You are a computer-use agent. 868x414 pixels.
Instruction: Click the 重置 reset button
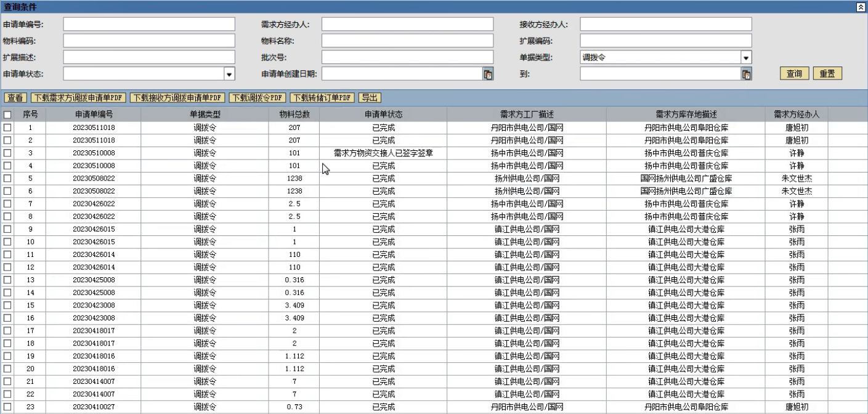827,74
